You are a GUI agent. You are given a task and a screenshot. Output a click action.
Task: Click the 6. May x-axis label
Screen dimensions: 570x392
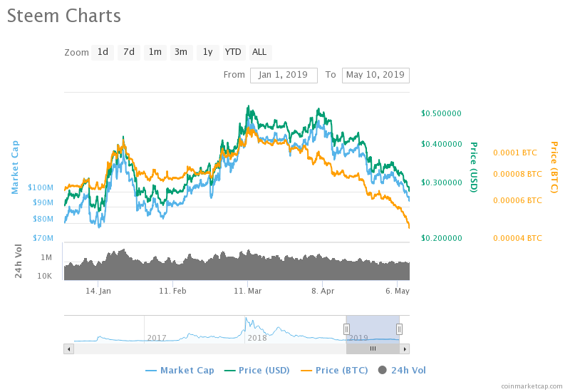398,291
